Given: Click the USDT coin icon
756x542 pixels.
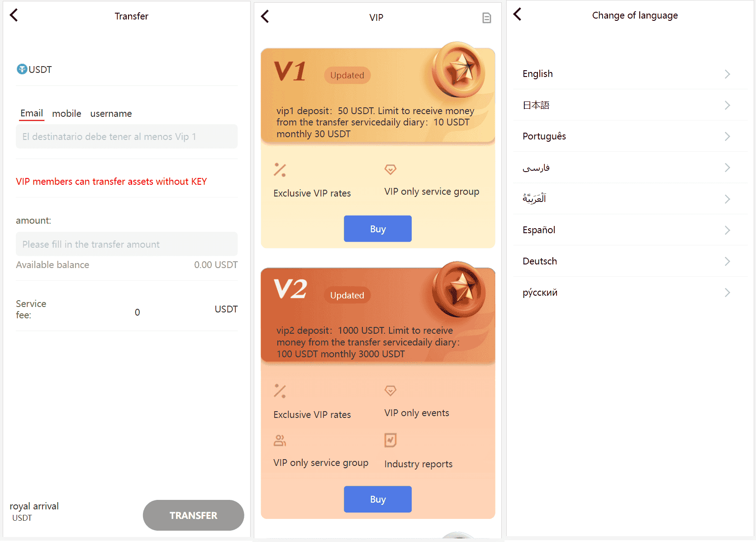Looking at the screenshot, I should 22,69.
